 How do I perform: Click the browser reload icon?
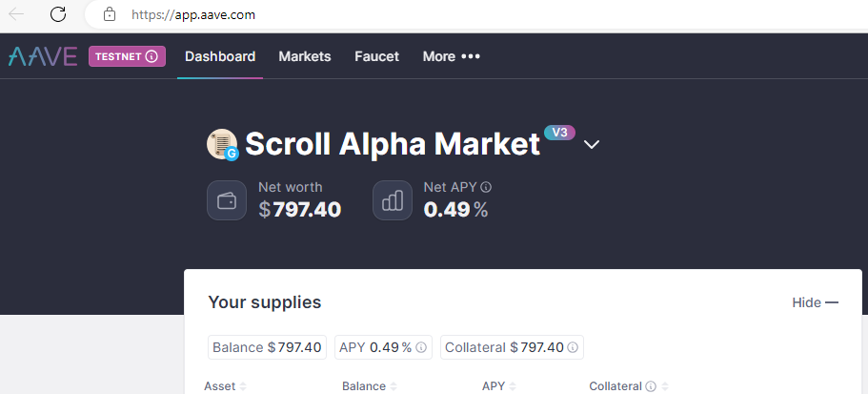(58, 14)
